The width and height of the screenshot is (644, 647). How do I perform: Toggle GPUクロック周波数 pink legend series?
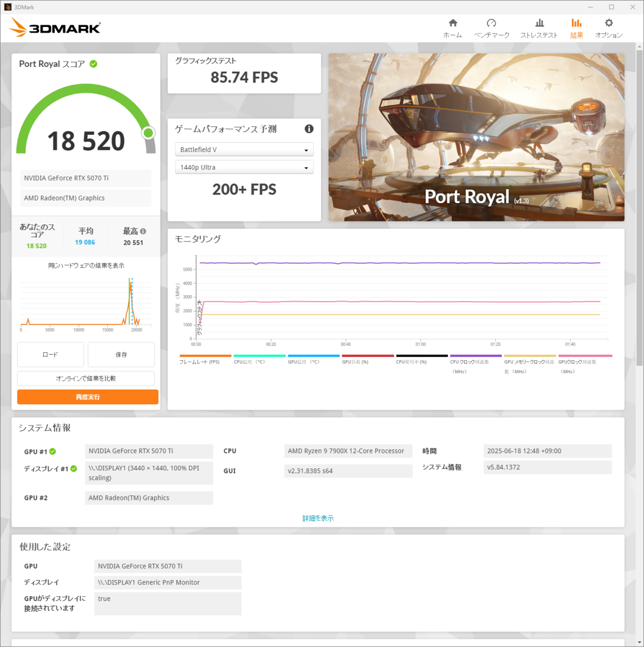pos(585,364)
